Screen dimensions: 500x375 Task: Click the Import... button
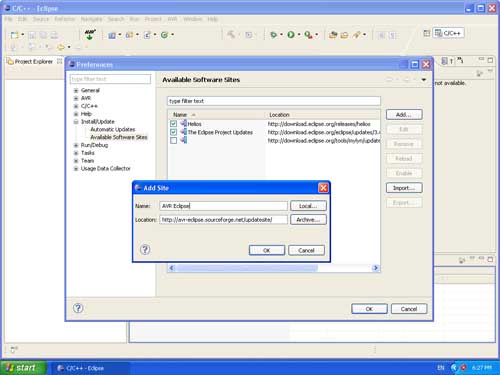[404, 188]
